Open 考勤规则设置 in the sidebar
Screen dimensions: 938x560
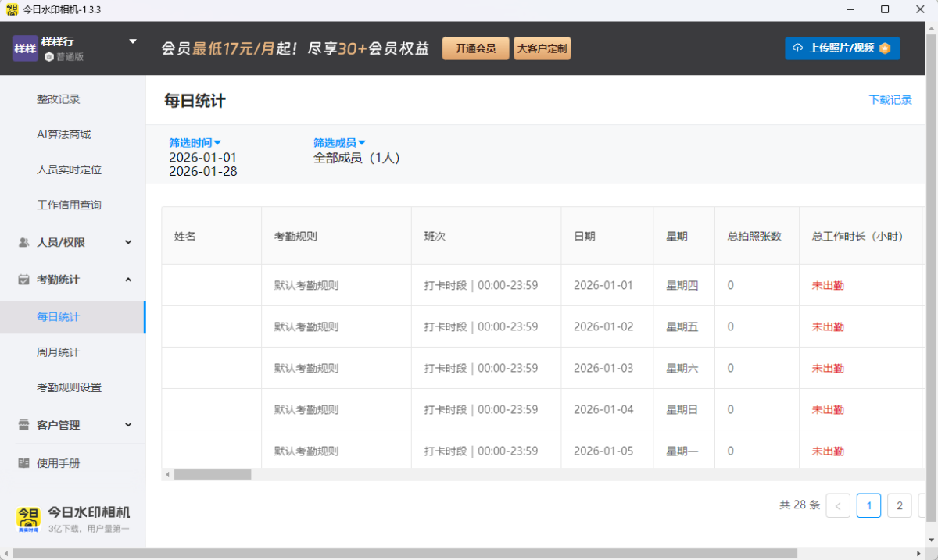click(69, 387)
